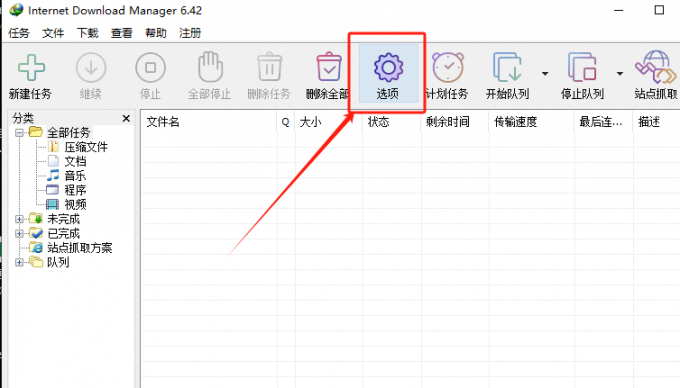Open the 计划任务 alarm clock icon
Image resolution: width=680 pixels, height=388 pixels.
click(x=448, y=67)
